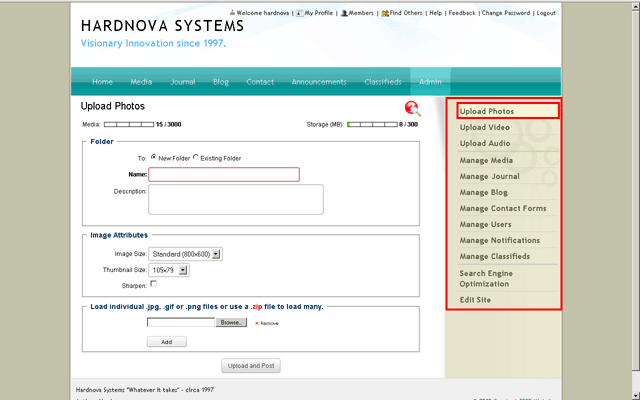Click the red Remove x icon
Viewport: 640px width, 400px height.
[257, 323]
